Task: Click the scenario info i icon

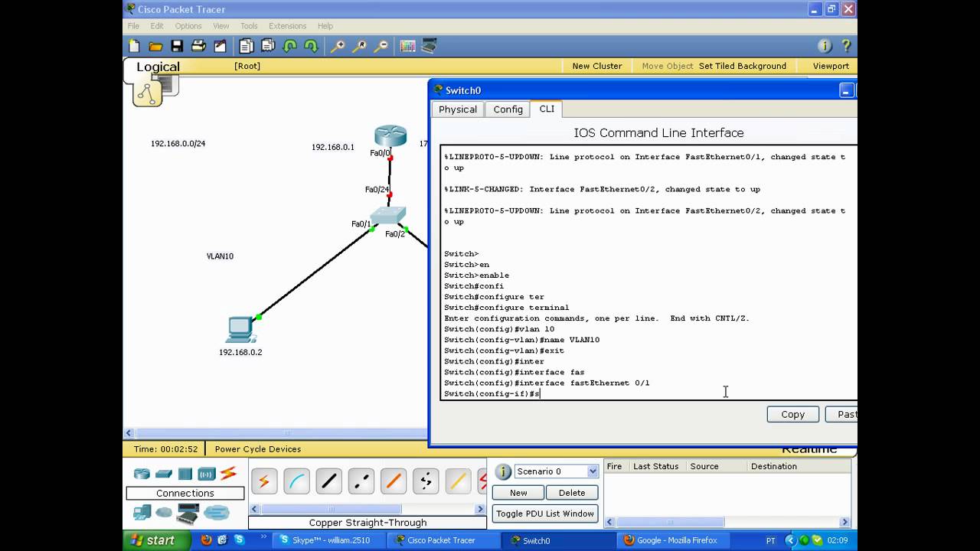Action: [503, 471]
